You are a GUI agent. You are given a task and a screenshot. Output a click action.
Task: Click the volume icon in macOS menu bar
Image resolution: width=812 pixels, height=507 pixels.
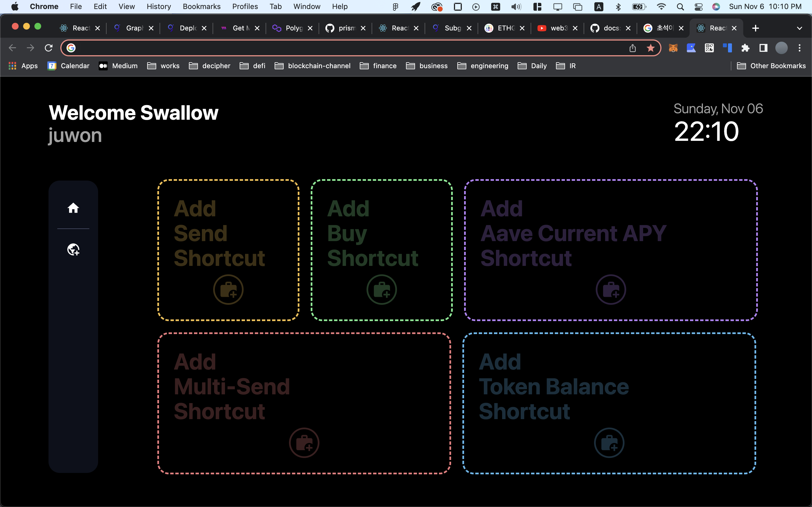click(x=515, y=7)
